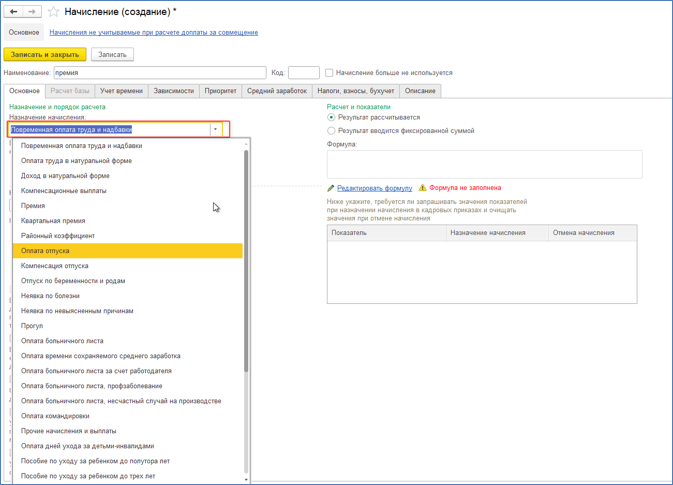Image resolution: width=673 pixels, height=485 pixels.
Task: Choose 'Прогул' from the list
Action: (x=128, y=326)
